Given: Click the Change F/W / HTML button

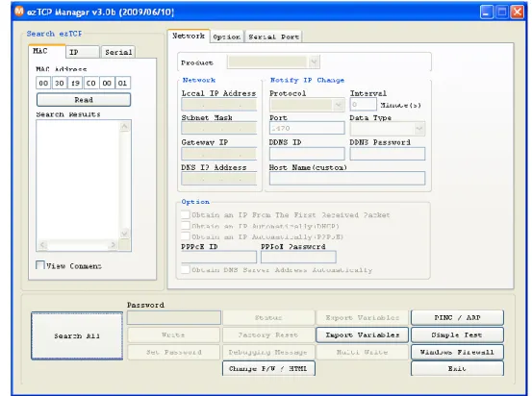Looking at the screenshot, I should (268, 368).
